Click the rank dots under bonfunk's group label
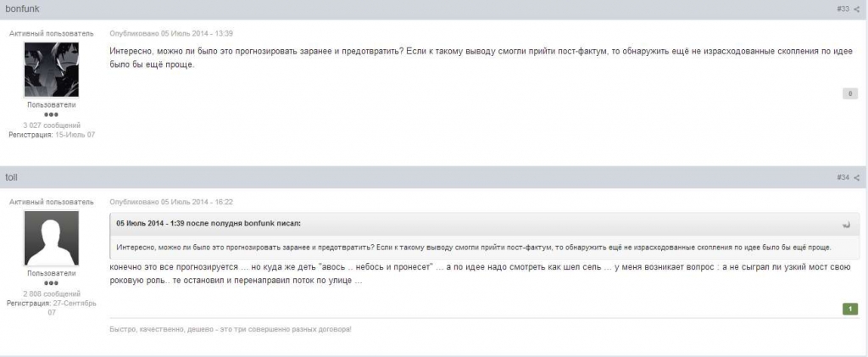This screenshot has height=357, width=868. pos(52,114)
